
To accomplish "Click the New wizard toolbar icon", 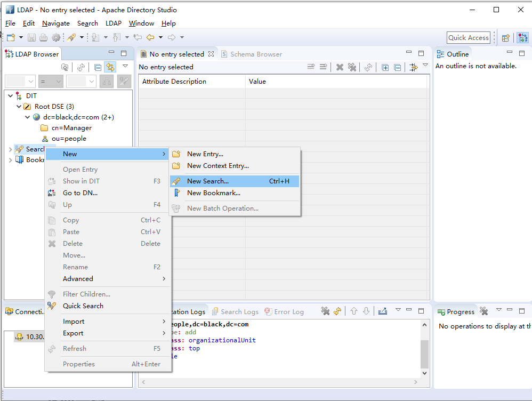I will pyautogui.click(x=11, y=37).
